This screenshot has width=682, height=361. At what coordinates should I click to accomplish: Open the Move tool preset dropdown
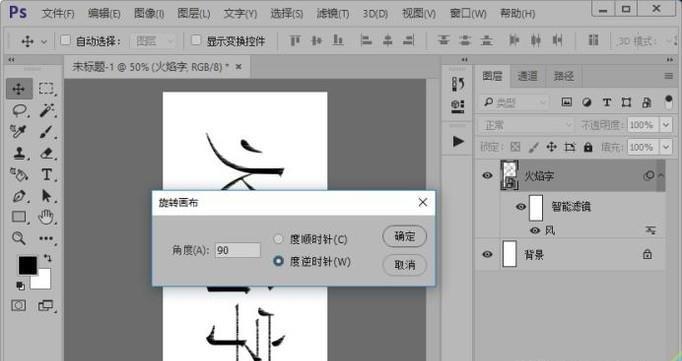(44, 42)
